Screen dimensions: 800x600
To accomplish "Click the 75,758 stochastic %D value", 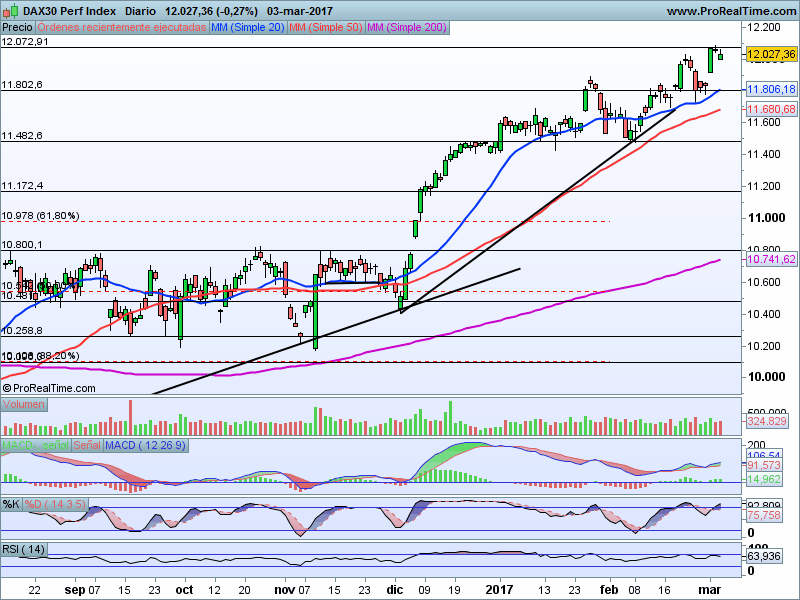I will point(764,516).
